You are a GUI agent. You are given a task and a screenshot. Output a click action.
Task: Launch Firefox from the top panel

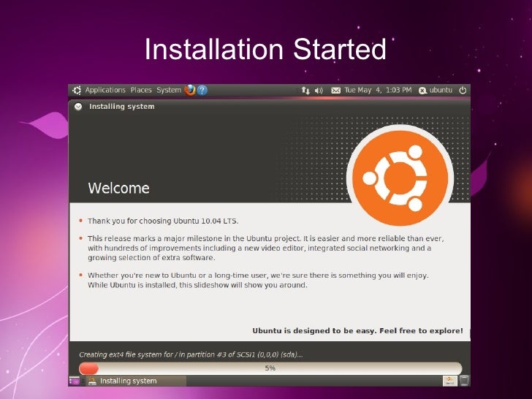tap(190, 91)
